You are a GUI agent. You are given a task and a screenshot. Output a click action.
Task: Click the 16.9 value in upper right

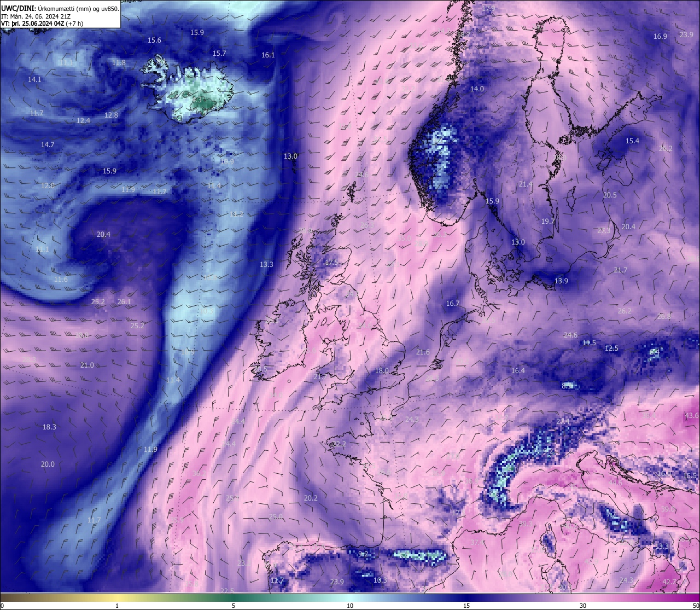[660, 37]
